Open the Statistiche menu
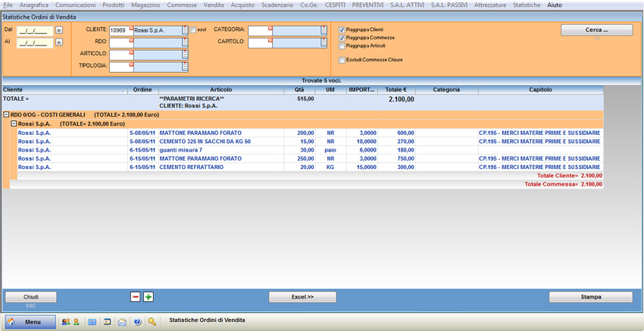Image resolution: width=644 pixels, height=331 pixels. click(527, 5)
